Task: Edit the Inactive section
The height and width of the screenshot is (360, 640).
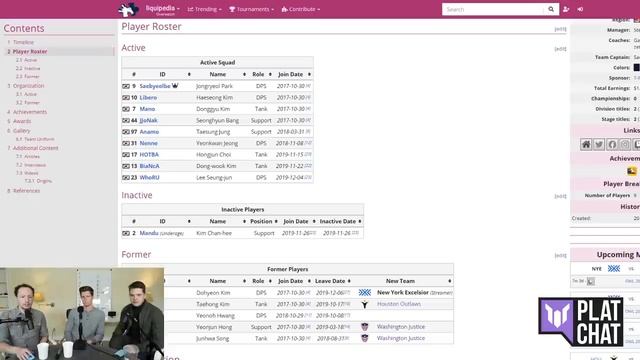Action: point(560,196)
